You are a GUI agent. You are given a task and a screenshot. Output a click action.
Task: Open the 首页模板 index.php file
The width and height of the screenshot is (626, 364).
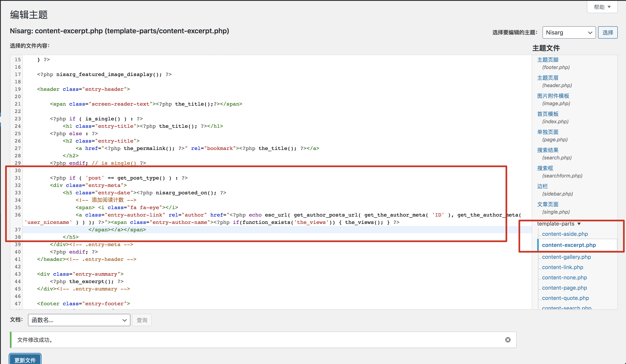(x=547, y=114)
